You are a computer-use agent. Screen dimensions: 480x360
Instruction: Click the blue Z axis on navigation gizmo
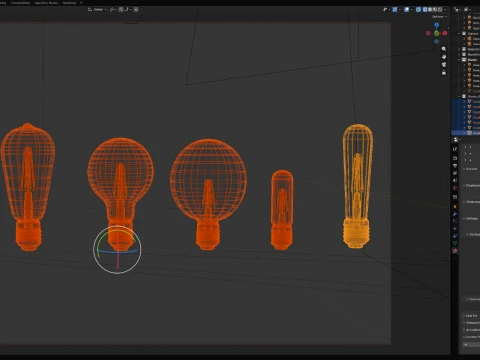tap(436, 25)
